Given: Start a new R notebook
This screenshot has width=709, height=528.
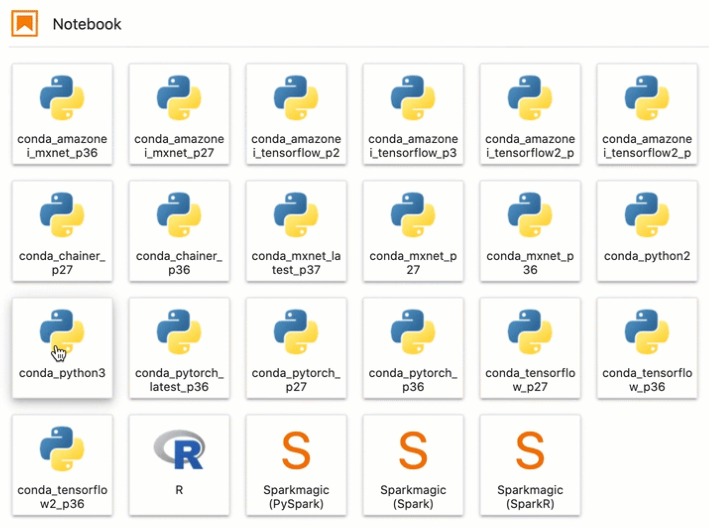Looking at the screenshot, I should (x=179, y=465).
